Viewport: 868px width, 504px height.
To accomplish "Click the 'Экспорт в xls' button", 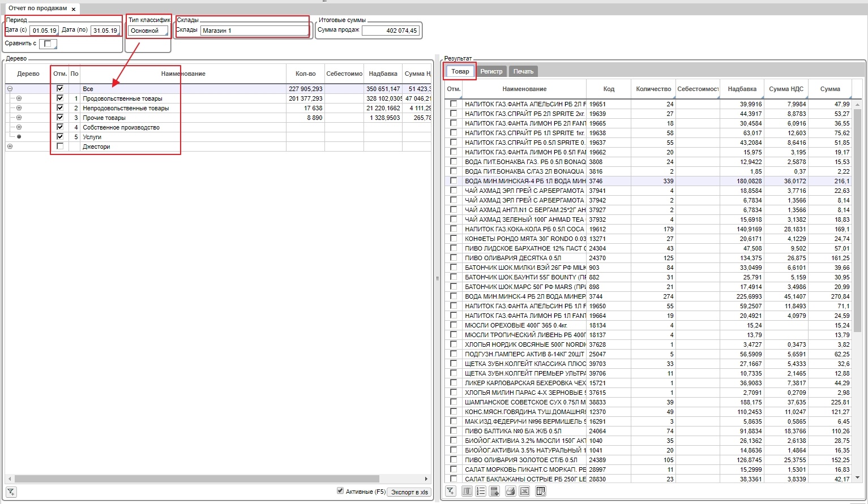I will [x=409, y=492].
